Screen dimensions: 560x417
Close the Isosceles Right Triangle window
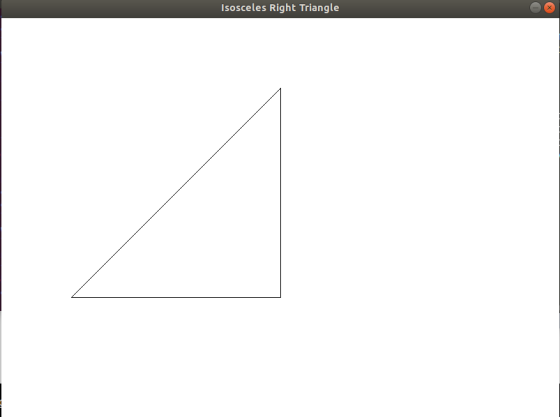click(x=549, y=7)
